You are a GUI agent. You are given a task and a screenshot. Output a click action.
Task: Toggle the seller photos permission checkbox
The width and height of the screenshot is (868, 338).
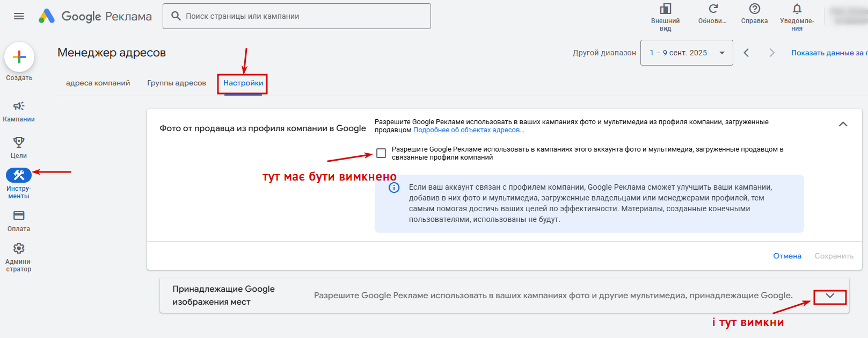(381, 153)
